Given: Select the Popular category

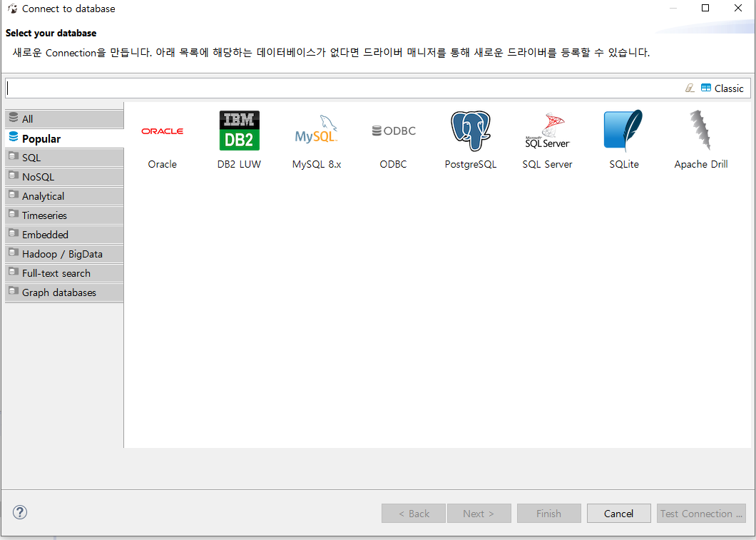Looking at the screenshot, I should tap(65, 138).
